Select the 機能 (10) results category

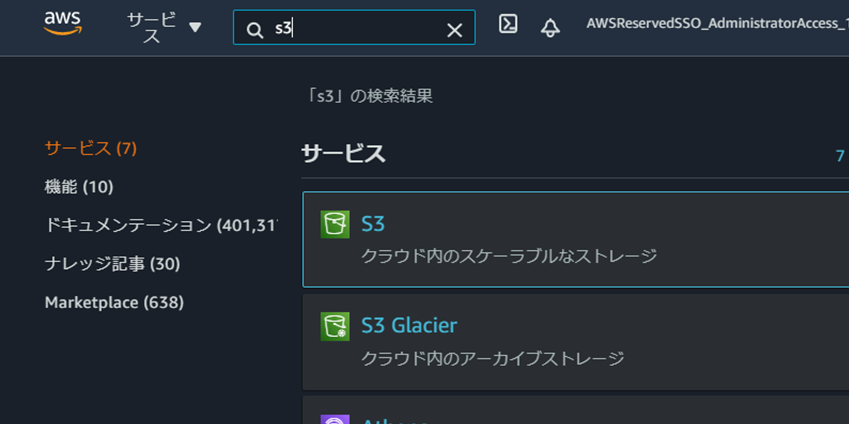pos(79,187)
